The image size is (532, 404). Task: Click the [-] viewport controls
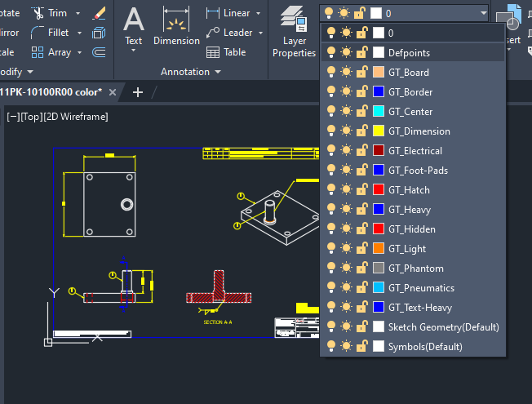coord(13,117)
